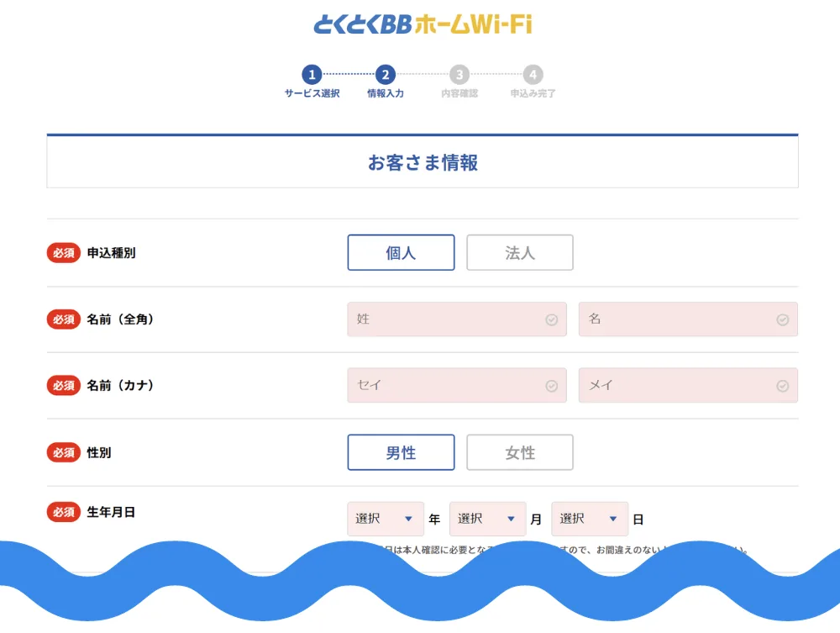Click the 申込種別 label

pyautogui.click(x=111, y=253)
